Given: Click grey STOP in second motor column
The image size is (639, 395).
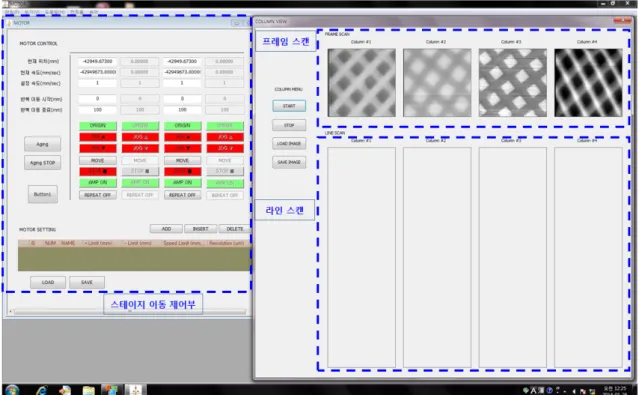Looking at the screenshot, I should [140, 171].
